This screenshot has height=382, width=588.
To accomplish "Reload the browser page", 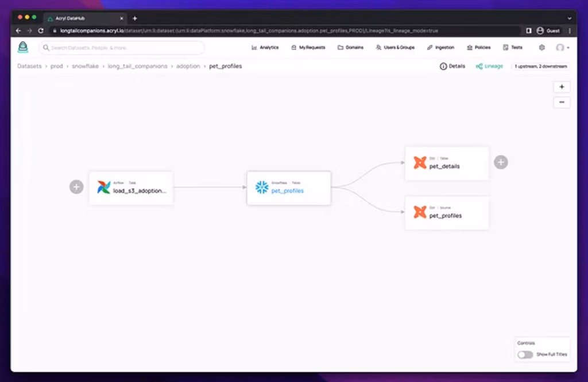I will coord(41,31).
